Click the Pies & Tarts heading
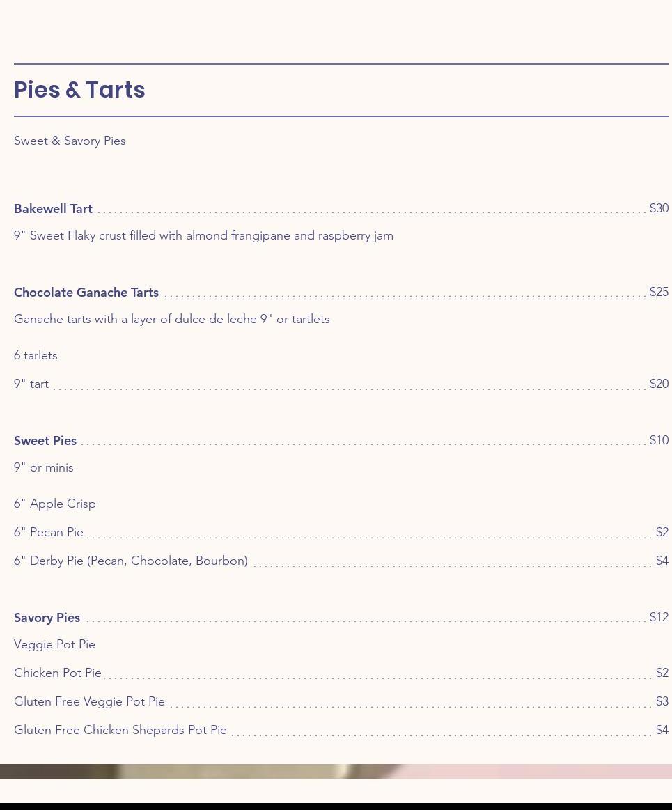 79,90
